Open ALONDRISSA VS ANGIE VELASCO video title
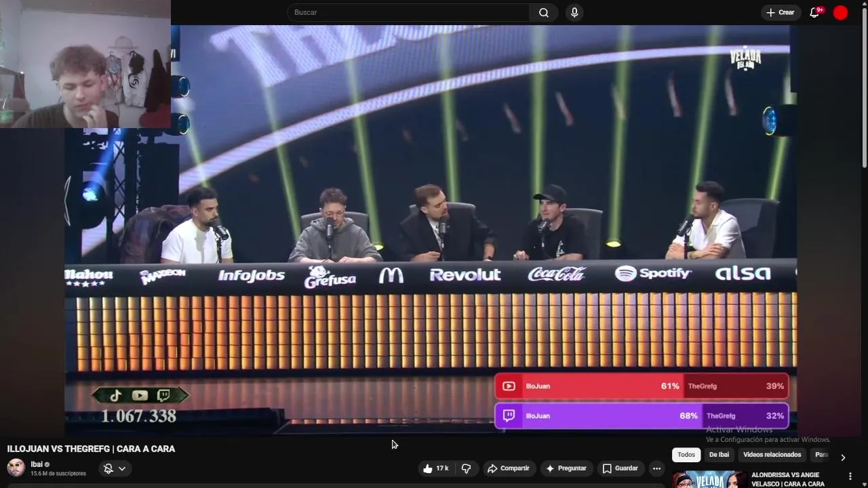Screen dimensions: 868x488 click(788, 479)
